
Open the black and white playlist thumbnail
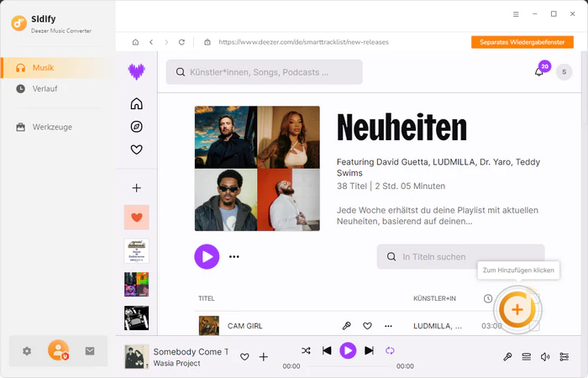[136, 318]
